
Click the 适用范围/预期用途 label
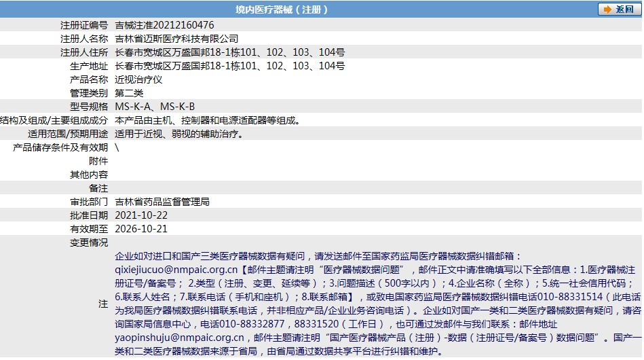point(68,134)
